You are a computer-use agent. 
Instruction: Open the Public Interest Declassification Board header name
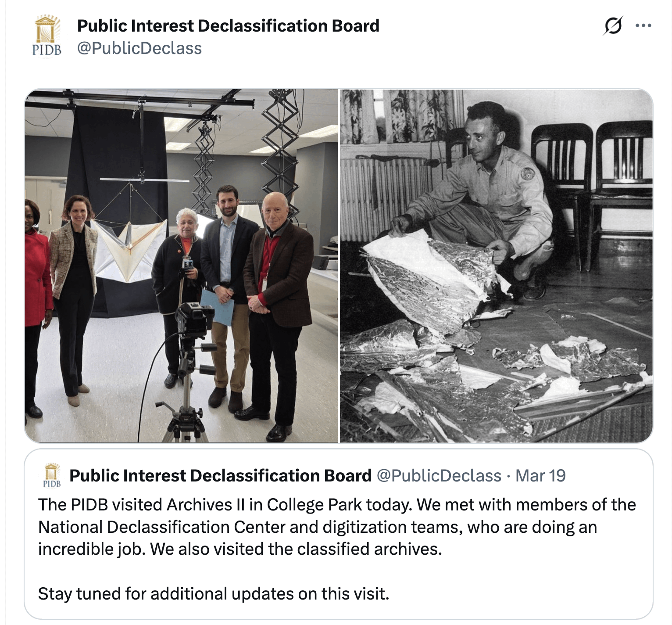point(228,26)
